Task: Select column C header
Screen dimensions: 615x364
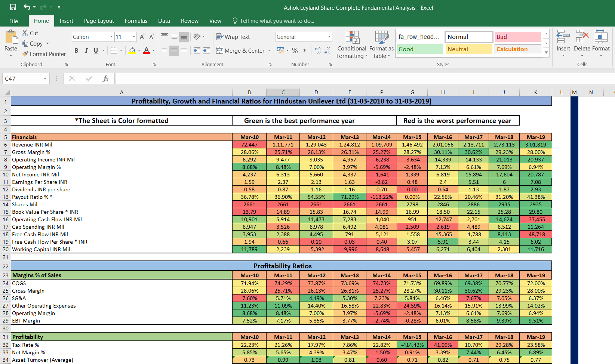Action: point(283,92)
